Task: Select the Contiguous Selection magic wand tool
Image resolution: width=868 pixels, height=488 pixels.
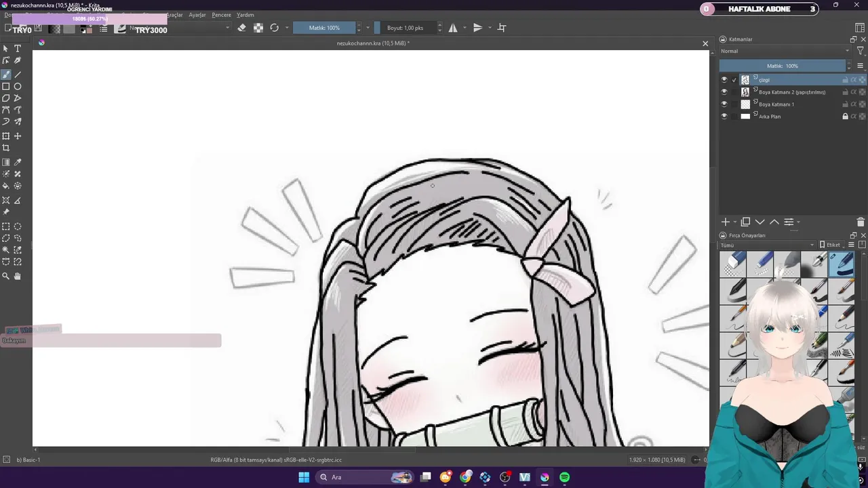Action: click(x=6, y=250)
